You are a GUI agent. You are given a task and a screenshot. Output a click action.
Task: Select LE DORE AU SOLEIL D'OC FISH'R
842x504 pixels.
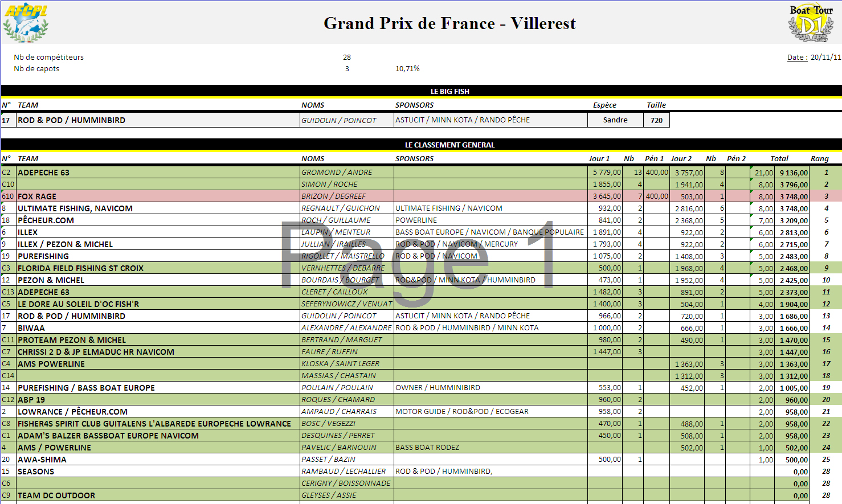click(158, 304)
